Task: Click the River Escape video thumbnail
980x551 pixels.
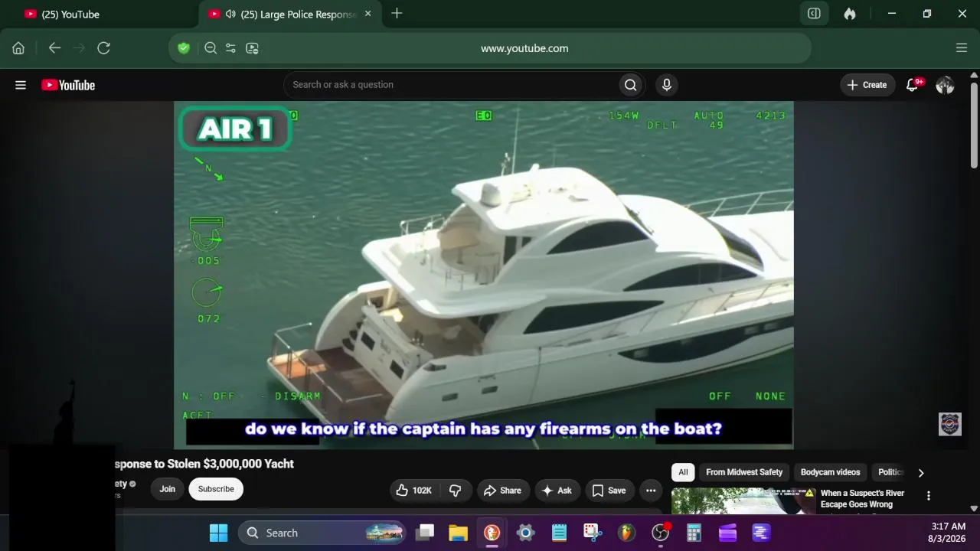Action: (x=743, y=501)
